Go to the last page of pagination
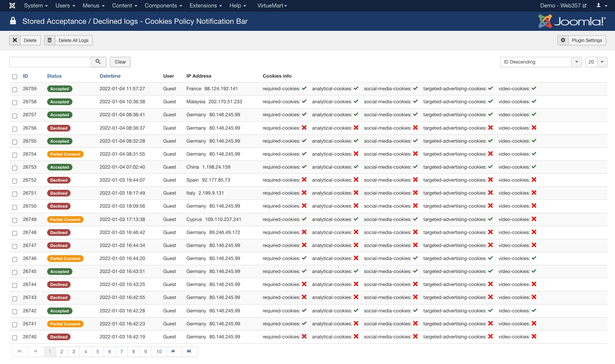This screenshot has width=615, height=364. 189,351
